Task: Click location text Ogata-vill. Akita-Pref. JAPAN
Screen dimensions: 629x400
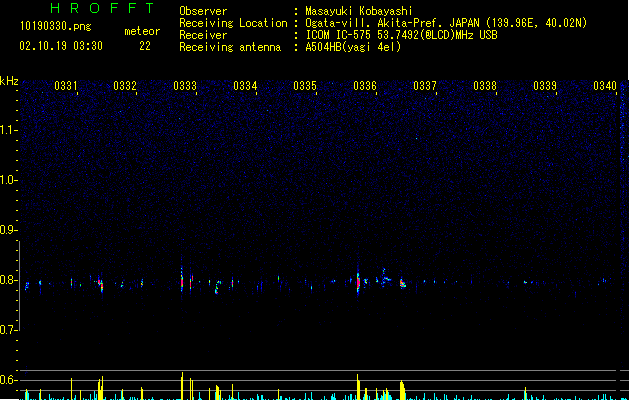Action: coord(392,23)
